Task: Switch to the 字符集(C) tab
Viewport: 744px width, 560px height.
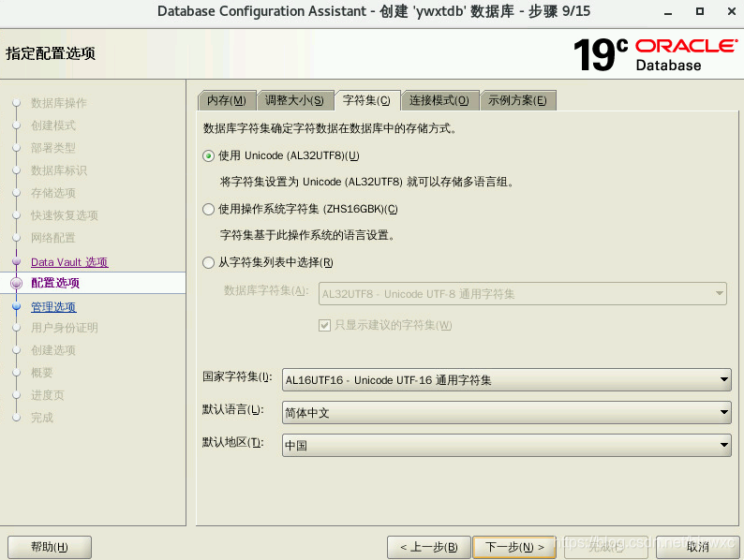Action: click(x=366, y=100)
